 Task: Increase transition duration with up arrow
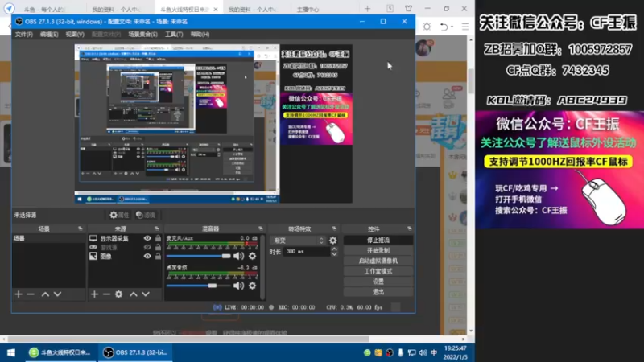[334, 249]
